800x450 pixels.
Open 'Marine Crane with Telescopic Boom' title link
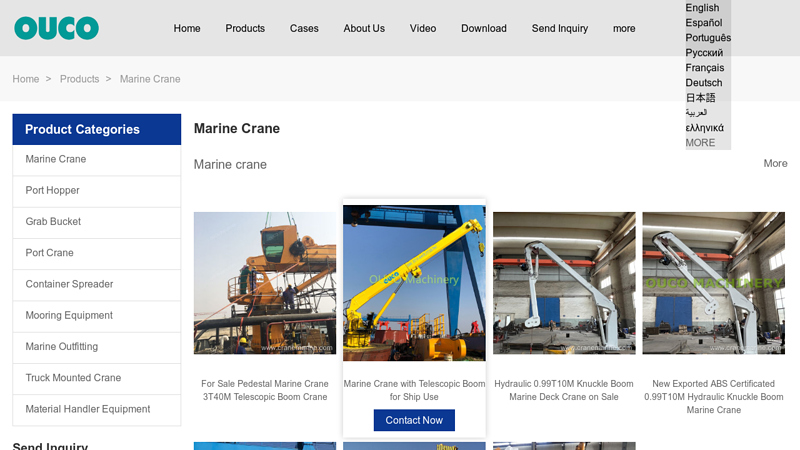pyautogui.click(x=414, y=390)
